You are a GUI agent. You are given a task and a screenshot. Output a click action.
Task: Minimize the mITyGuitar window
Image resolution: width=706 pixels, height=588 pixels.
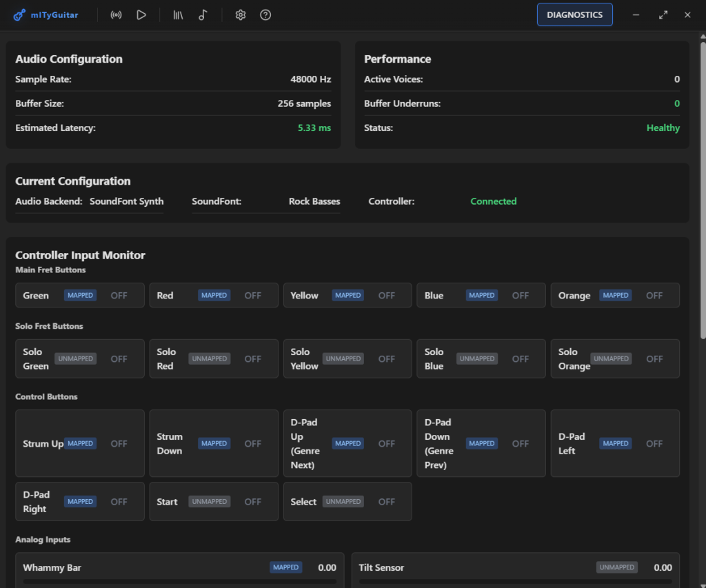(636, 15)
